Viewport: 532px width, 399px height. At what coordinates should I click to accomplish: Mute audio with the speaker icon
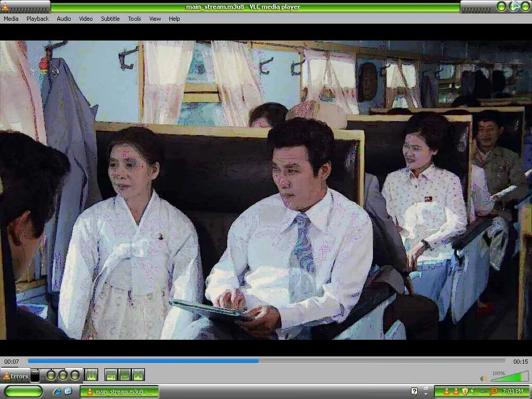point(484,378)
